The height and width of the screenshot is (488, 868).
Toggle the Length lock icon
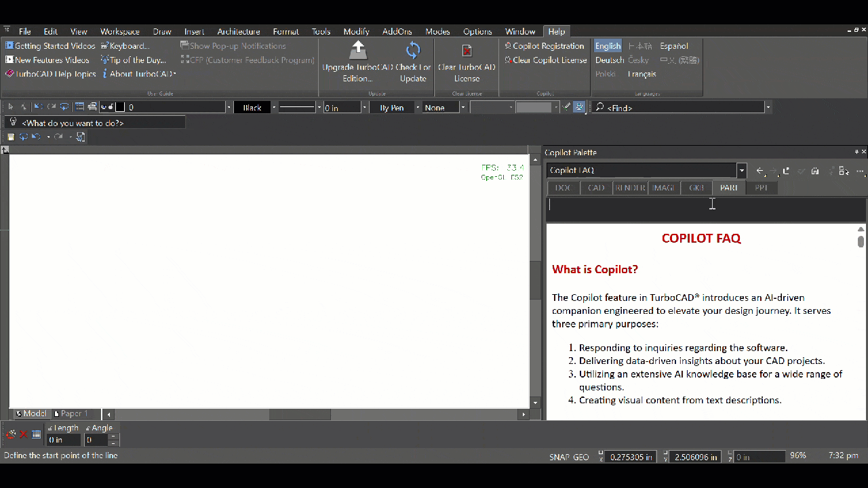(x=50, y=428)
